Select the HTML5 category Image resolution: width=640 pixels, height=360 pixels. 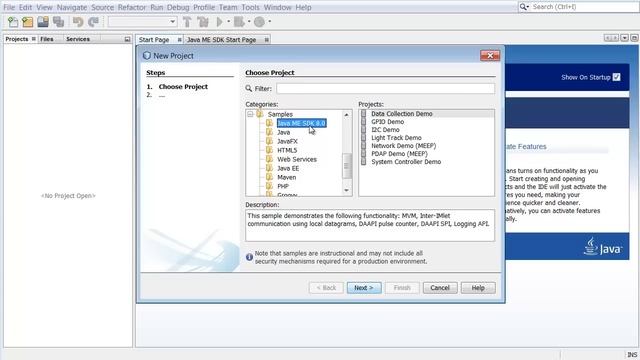click(x=287, y=150)
